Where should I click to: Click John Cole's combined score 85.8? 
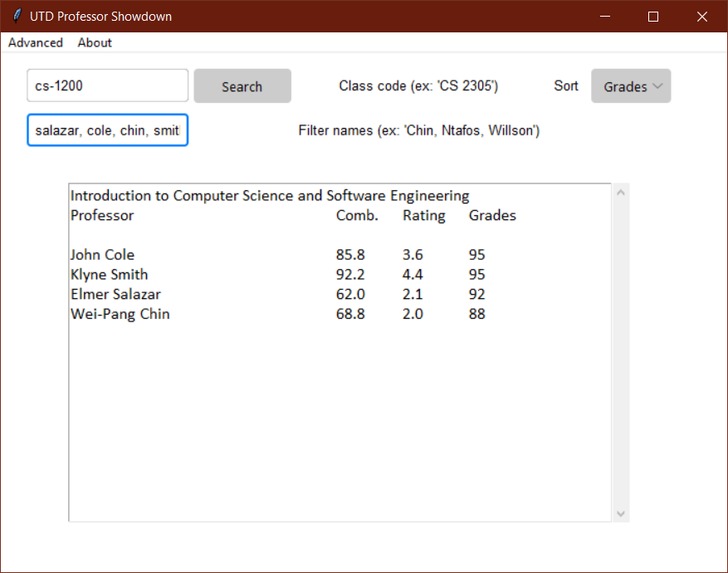[x=350, y=254]
